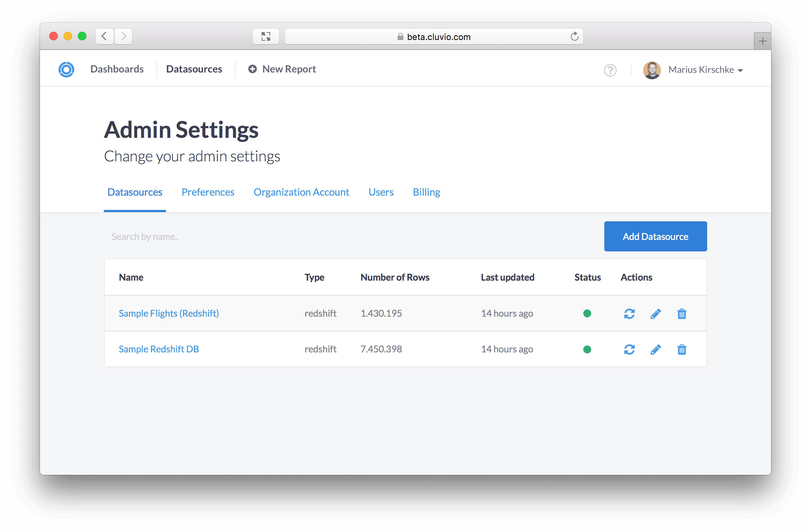Image resolution: width=811 pixels, height=532 pixels.
Task: Click the Cluvio logo icon
Action: click(66, 69)
